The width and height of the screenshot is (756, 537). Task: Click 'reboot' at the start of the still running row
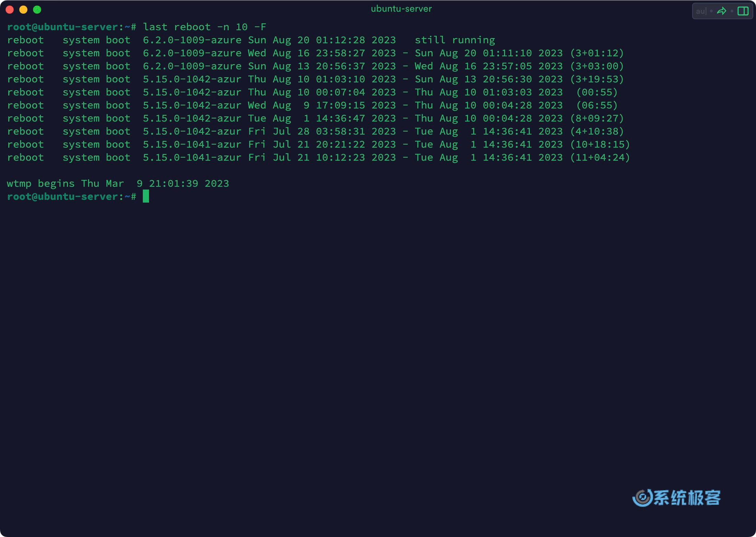pyautogui.click(x=25, y=40)
